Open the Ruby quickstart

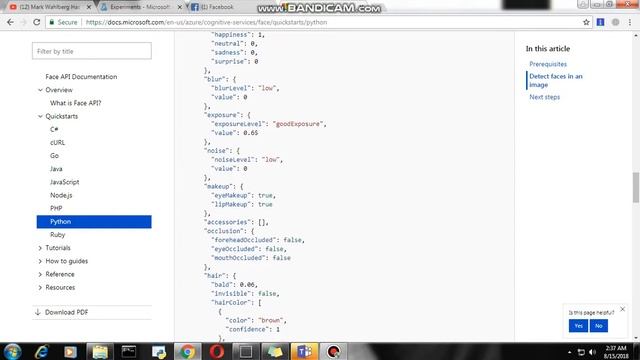[58, 235]
